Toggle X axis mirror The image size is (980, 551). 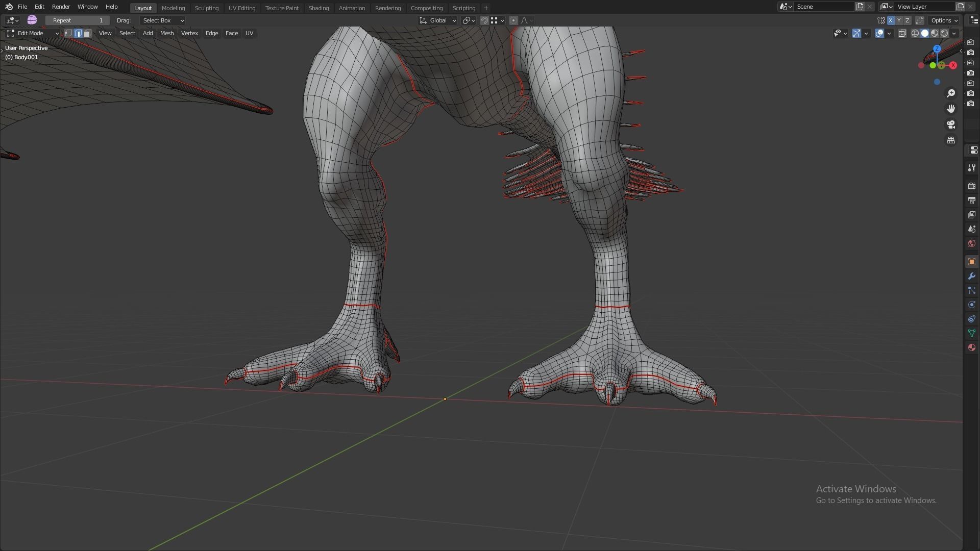coord(891,20)
